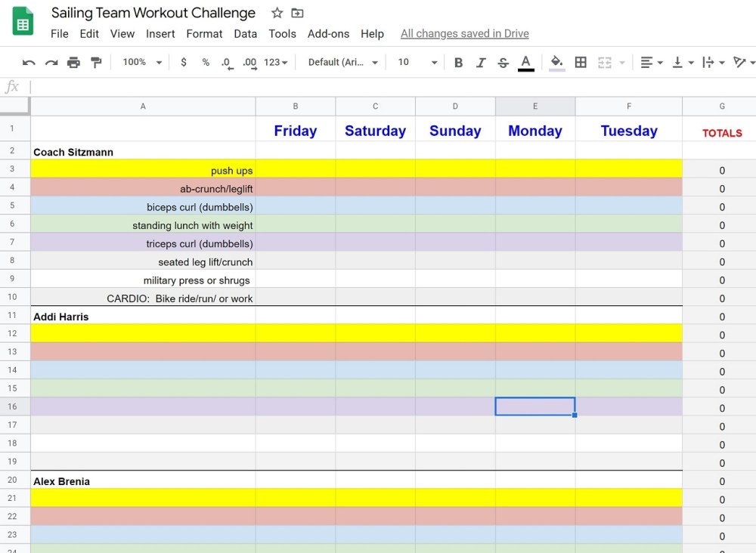
Task: Open the font size dropdown
Action: [417, 63]
